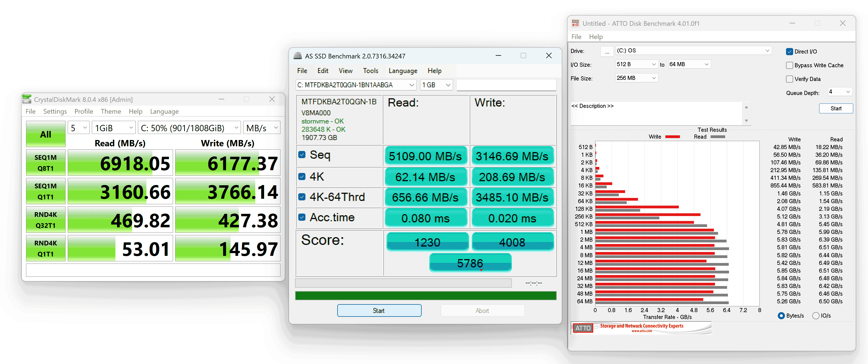Open the Tools menu in AS SSD
Screen dimensions: 868x364
click(370, 71)
